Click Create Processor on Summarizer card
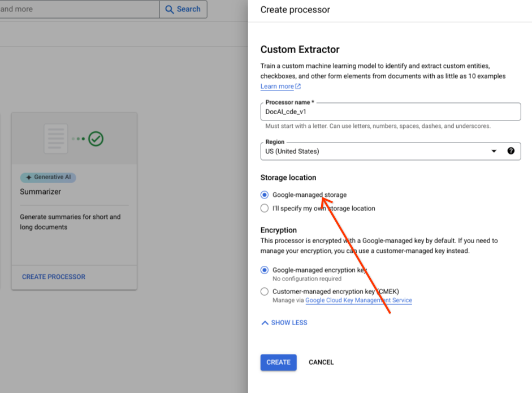Viewport: 532px width, 393px height. (54, 277)
